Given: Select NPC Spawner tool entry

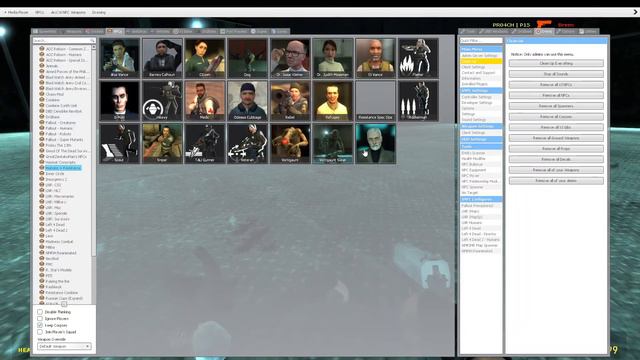Looking at the screenshot, I should click(x=481, y=187).
